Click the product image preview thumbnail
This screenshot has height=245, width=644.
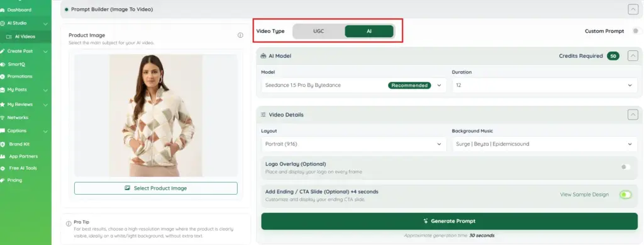[x=156, y=115]
